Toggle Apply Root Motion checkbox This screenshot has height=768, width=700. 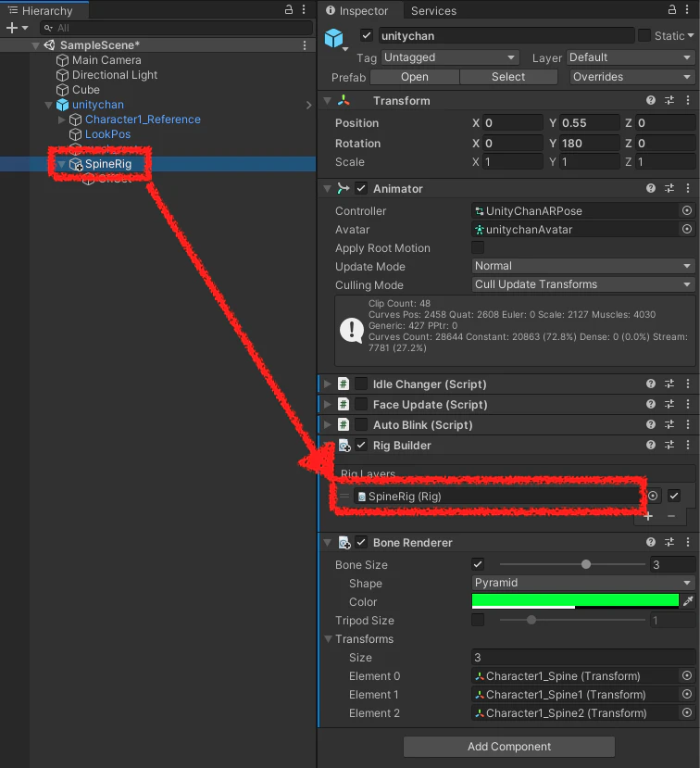click(x=478, y=247)
